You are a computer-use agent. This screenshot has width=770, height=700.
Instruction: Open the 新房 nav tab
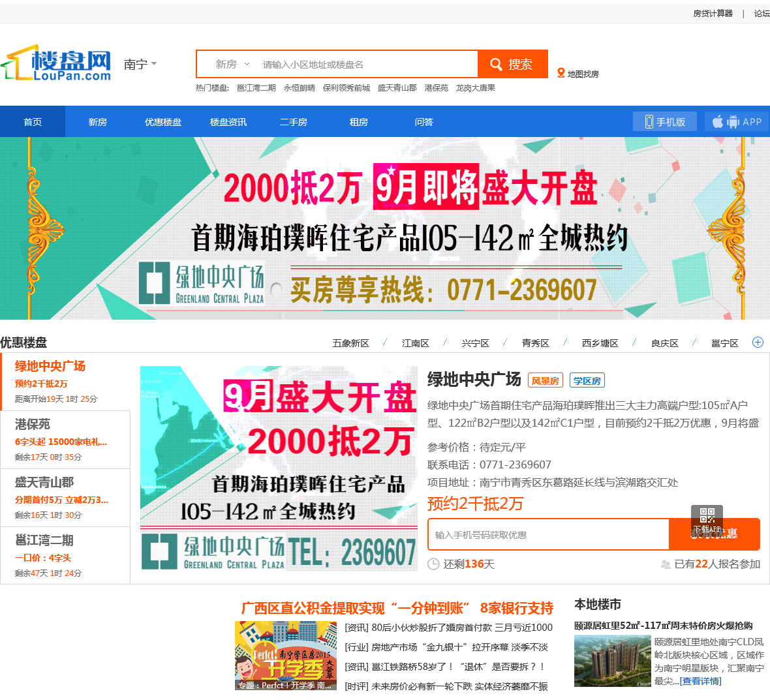point(98,122)
